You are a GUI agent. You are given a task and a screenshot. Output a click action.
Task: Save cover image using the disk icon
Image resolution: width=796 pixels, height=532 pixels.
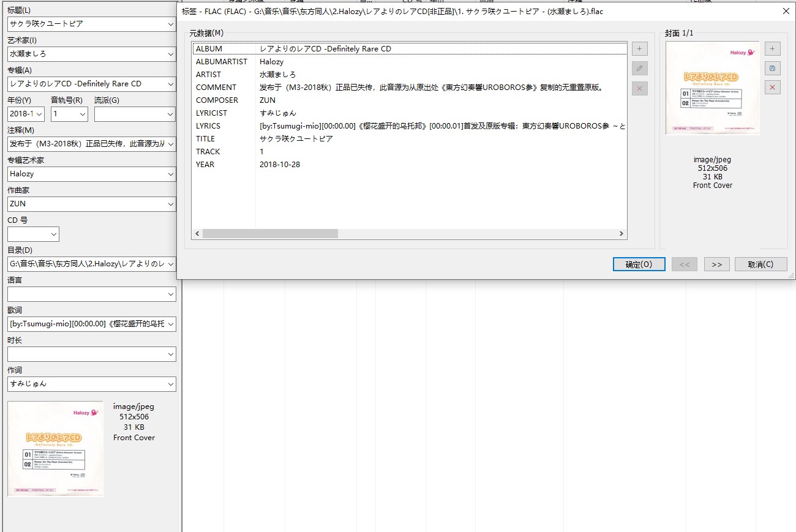(772, 68)
